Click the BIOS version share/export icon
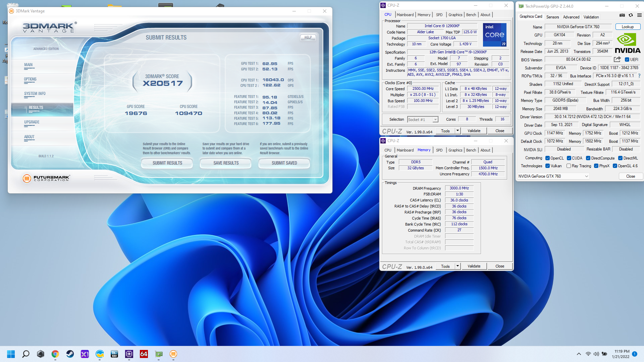The width and height of the screenshot is (644, 362). [x=617, y=59]
